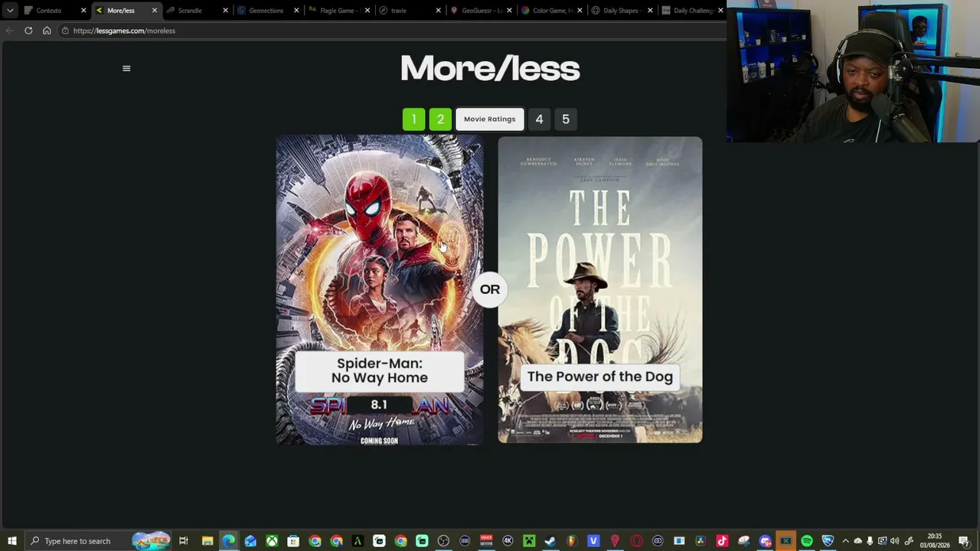The width and height of the screenshot is (980, 551).
Task: Switch to the Color Game tab
Action: [551, 11]
